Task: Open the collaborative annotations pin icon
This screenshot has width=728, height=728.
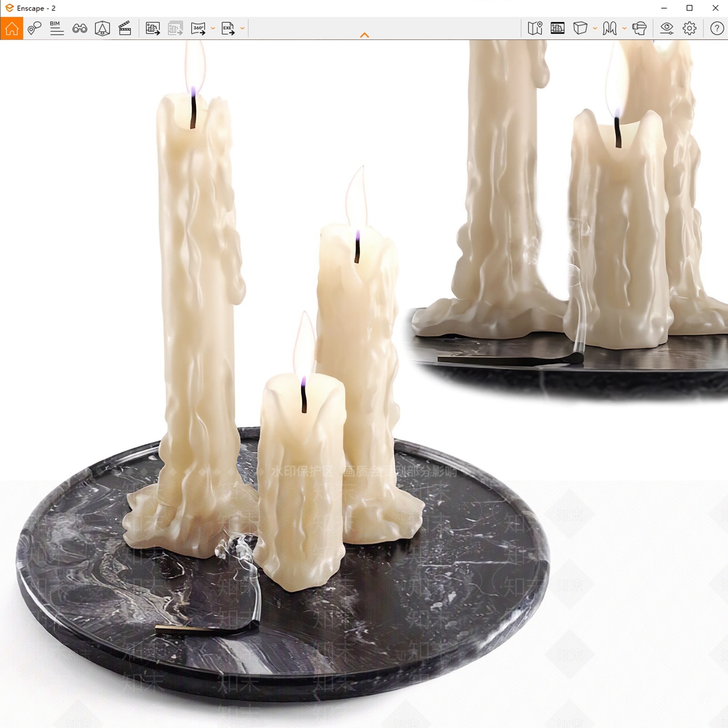Action: (x=34, y=28)
